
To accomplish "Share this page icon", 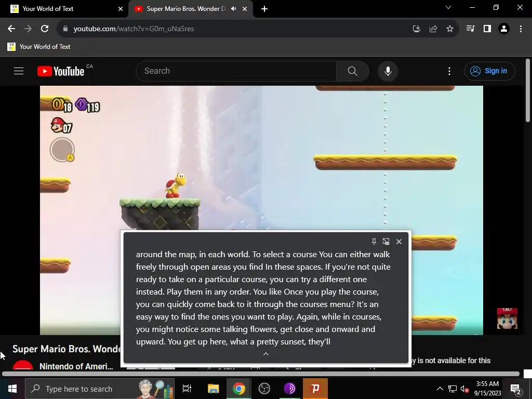I will (433, 29).
